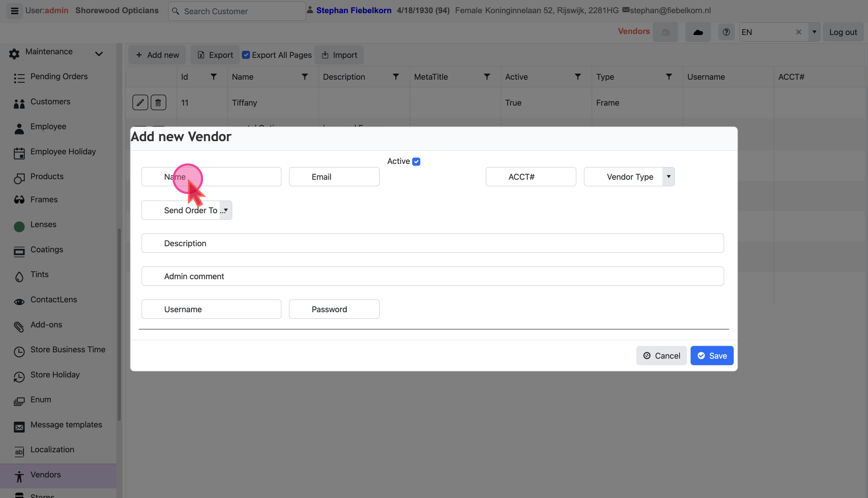Expand the Send Order To dropdown
This screenshot has width=868, height=498.
[226, 210]
